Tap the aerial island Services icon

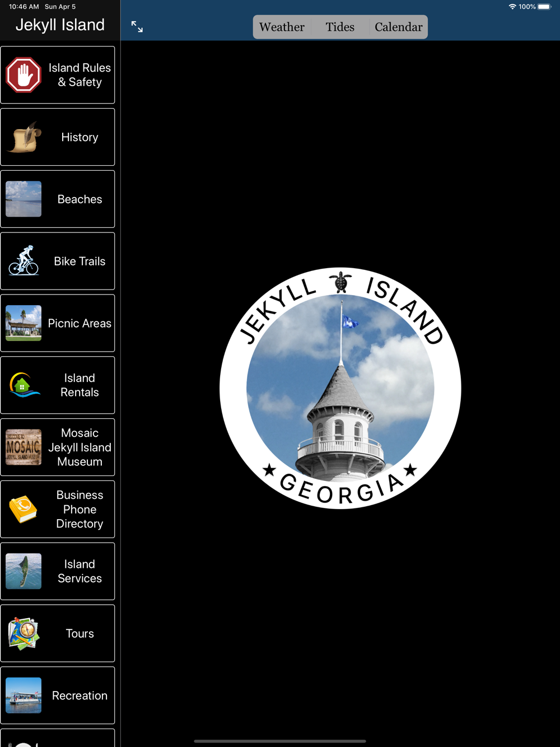click(x=24, y=571)
